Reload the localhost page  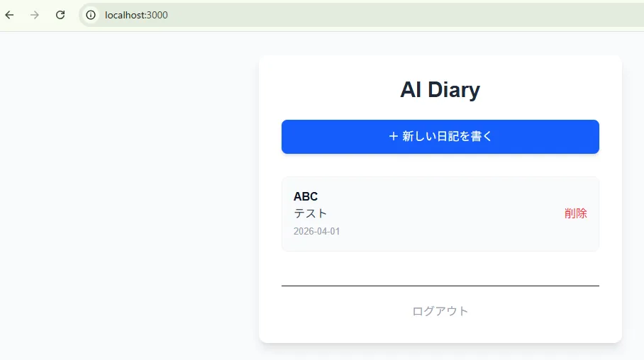tap(60, 15)
